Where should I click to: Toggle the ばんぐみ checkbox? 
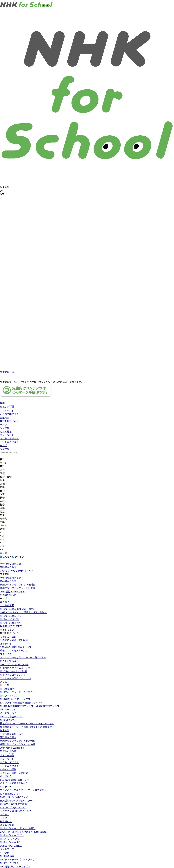1,557
